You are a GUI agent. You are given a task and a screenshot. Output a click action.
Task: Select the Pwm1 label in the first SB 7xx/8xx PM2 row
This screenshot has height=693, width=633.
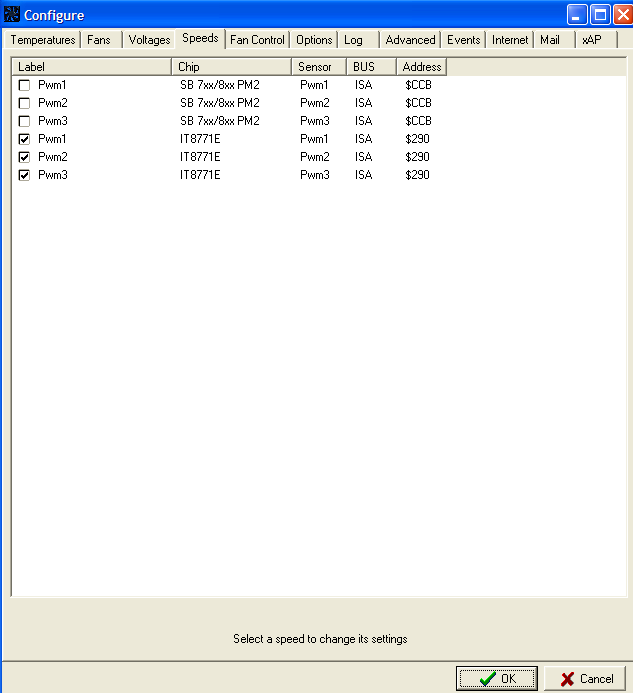52,85
